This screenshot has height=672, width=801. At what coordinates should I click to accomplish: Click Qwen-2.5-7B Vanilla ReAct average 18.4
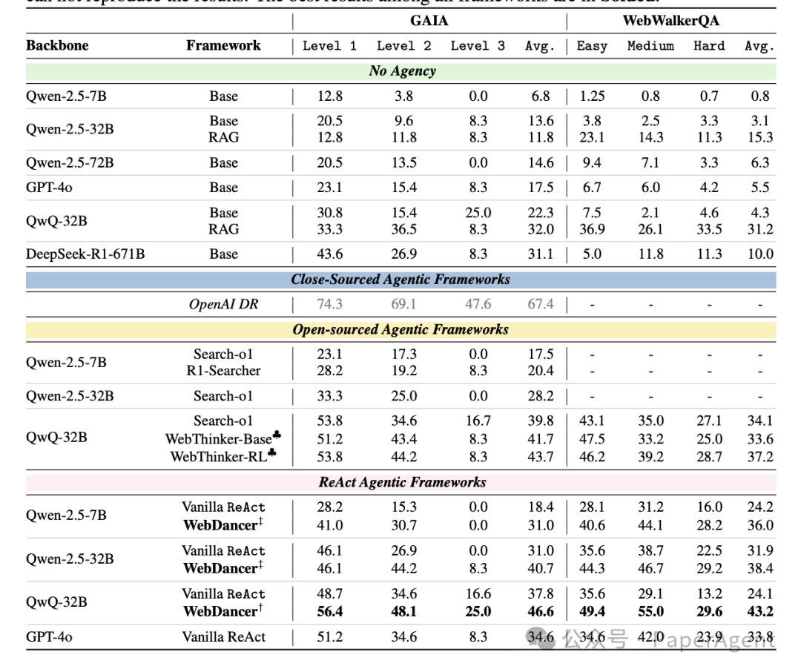(541, 507)
